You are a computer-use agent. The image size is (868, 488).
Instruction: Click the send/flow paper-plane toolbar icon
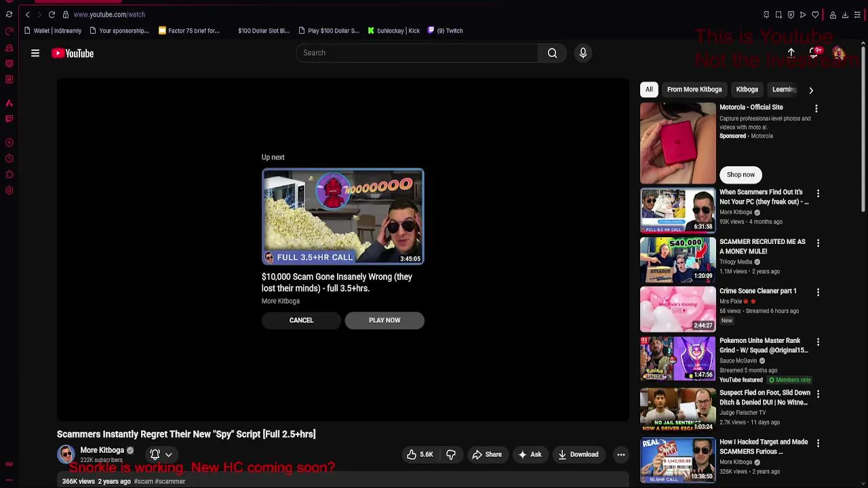[x=803, y=14]
